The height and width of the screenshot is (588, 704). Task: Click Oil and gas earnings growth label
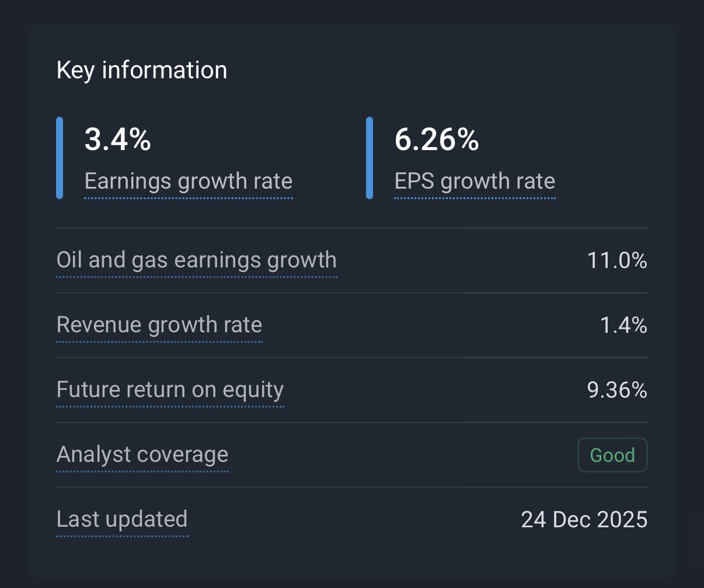(196, 260)
